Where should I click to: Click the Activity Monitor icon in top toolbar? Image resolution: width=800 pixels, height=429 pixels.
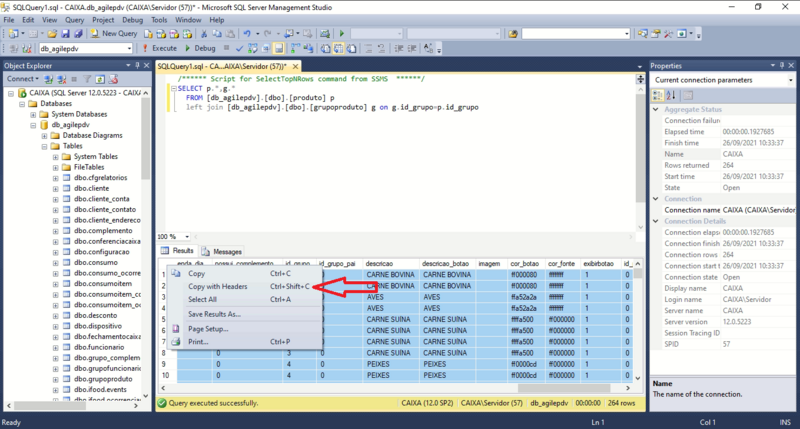click(325, 34)
